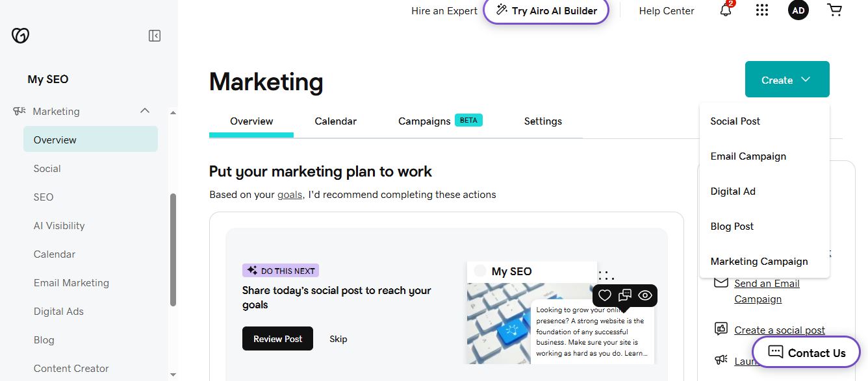Click the megaphone icon beside Marketing in sidebar
This screenshot has height=381, width=868.
[x=19, y=111]
